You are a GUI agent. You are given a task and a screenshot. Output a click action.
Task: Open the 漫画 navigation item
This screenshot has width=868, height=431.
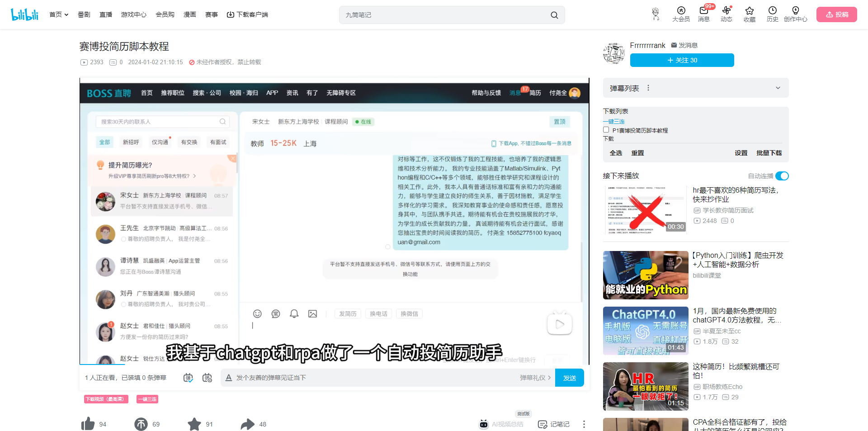click(x=190, y=14)
